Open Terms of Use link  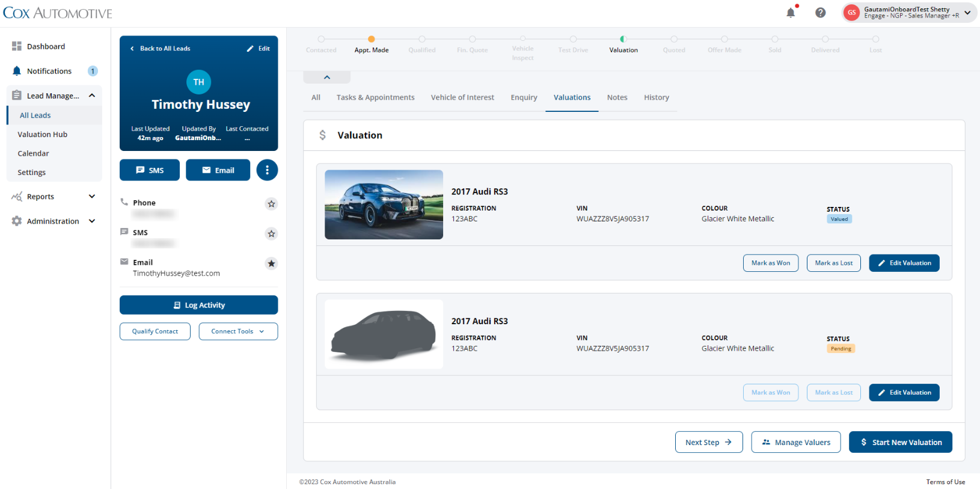click(x=945, y=482)
